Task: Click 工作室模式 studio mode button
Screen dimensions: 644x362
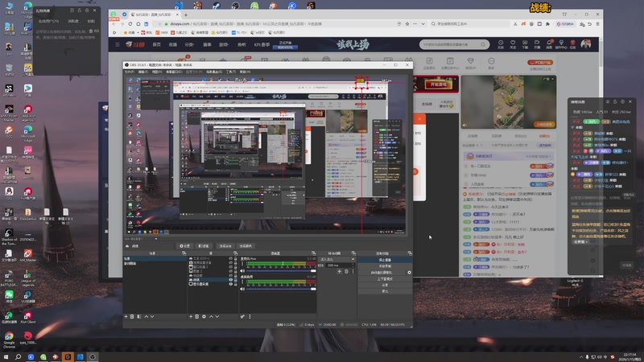Action: tap(385, 278)
